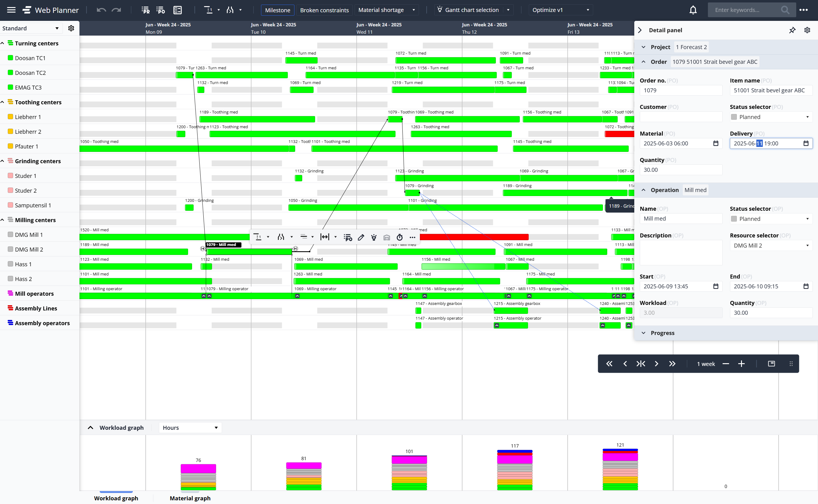Image resolution: width=818 pixels, height=504 pixels.
Task: Open the hamburger main menu
Action: coord(11,10)
